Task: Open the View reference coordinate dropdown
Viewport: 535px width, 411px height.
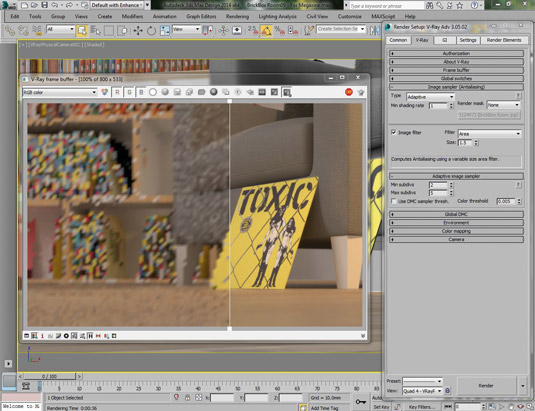Action: point(186,29)
